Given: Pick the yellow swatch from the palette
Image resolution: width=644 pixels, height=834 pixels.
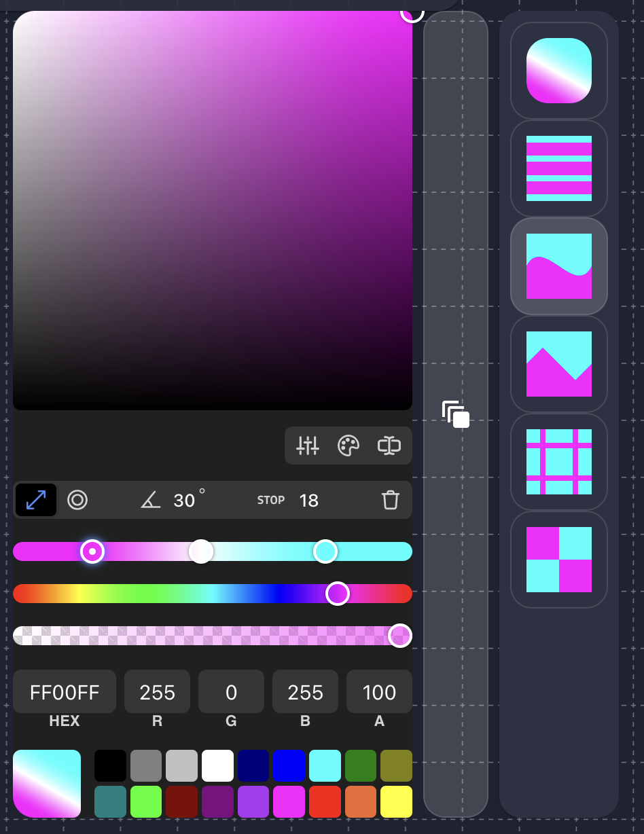Looking at the screenshot, I should [x=397, y=801].
